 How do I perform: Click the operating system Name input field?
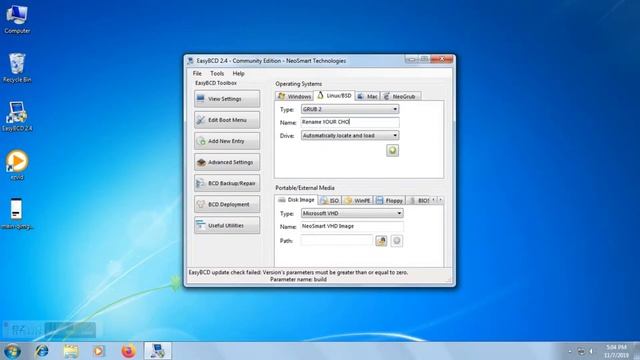[x=350, y=122]
